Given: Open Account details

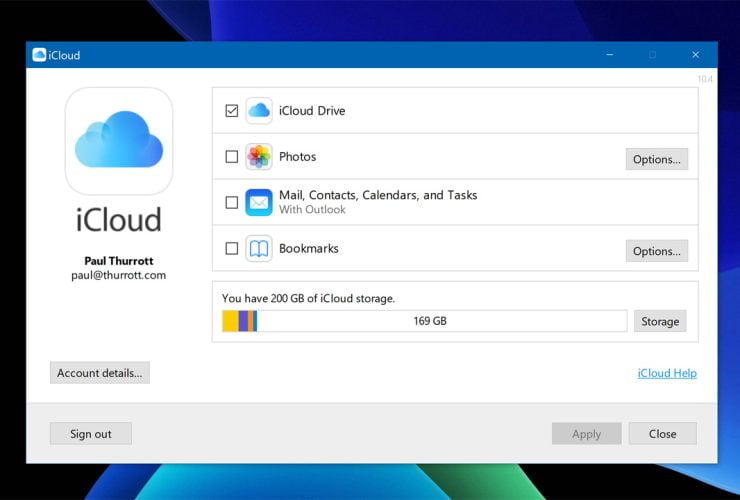Looking at the screenshot, I should click(100, 373).
